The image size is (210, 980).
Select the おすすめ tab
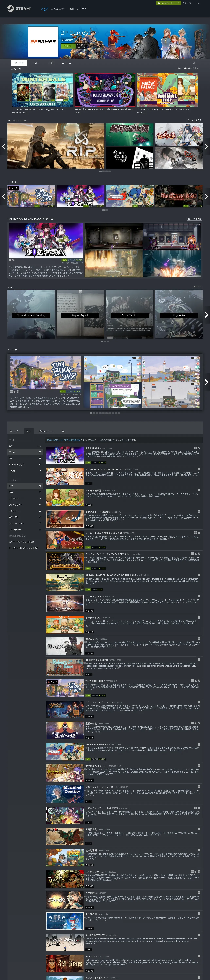(19, 63)
